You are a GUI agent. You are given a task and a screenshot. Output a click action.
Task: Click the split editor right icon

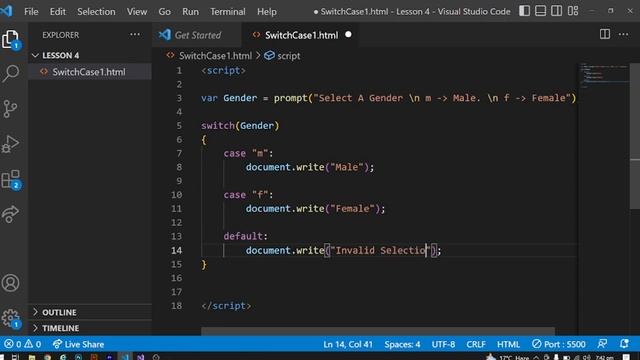(x=605, y=34)
